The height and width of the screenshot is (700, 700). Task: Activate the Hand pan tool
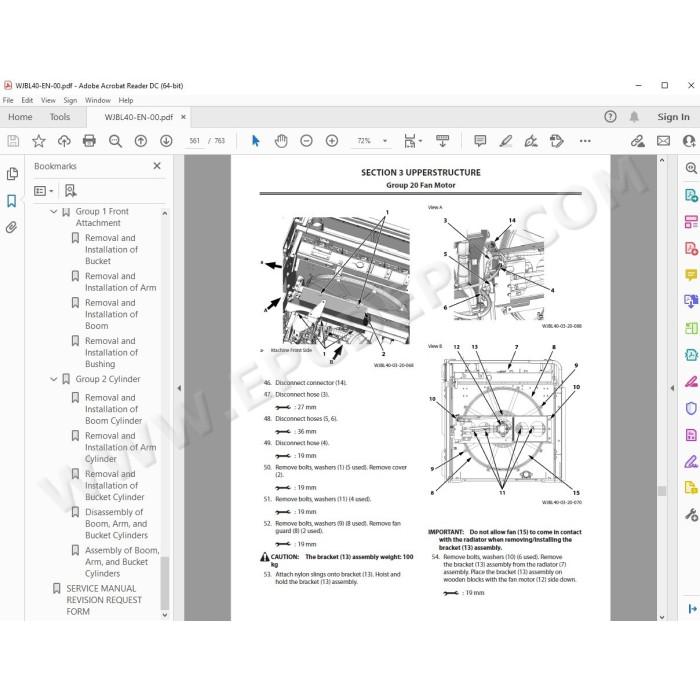click(x=281, y=141)
